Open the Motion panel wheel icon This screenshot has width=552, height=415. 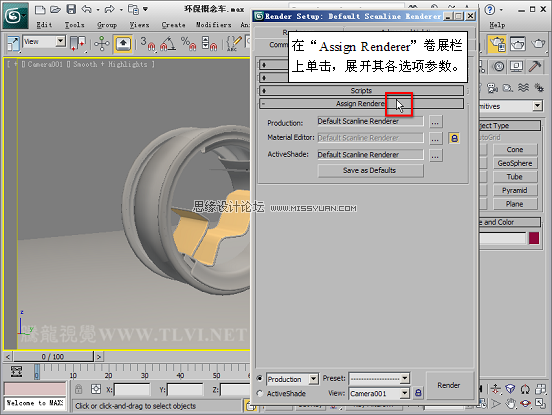click(x=498, y=67)
